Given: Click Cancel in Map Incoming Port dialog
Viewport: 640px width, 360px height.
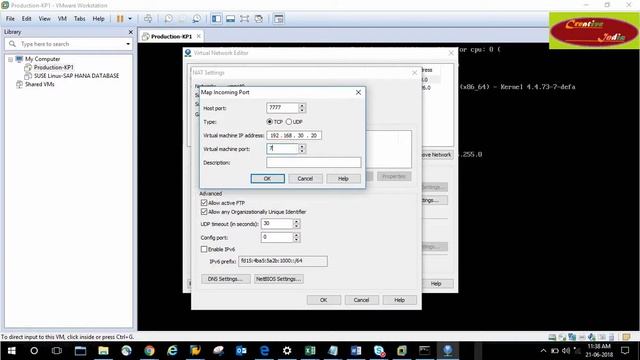Looking at the screenshot, I should pyautogui.click(x=305, y=178).
